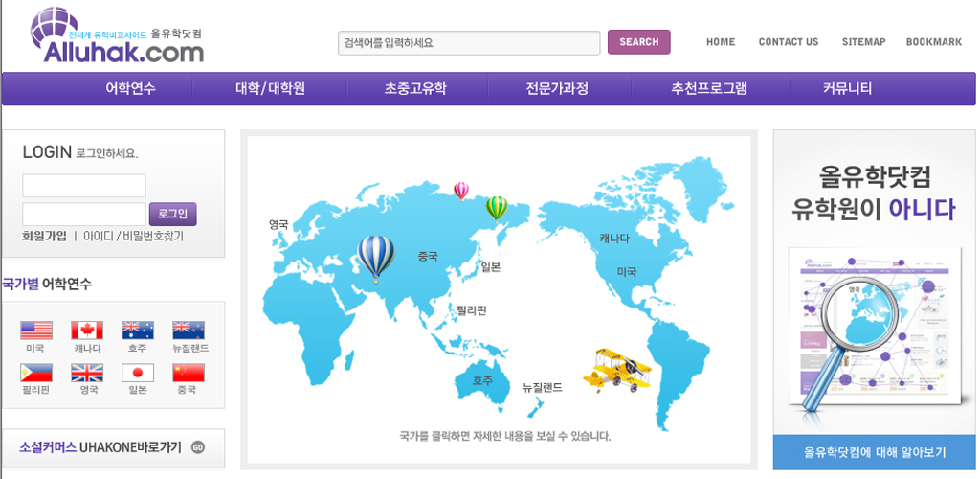Click the 호주 label under the flag
The width and height of the screenshot is (980, 479).
click(138, 349)
